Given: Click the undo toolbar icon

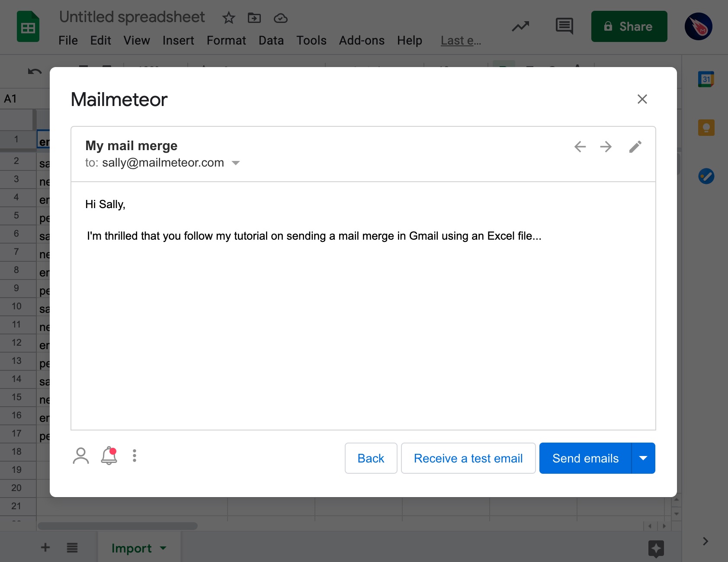Looking at the screenshot, I should pyautogui.click(x=35, y=71).
